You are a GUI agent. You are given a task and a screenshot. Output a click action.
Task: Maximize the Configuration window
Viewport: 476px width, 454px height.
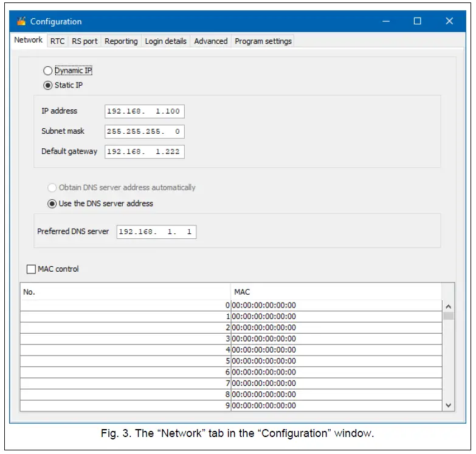click(x=418, y=21)
